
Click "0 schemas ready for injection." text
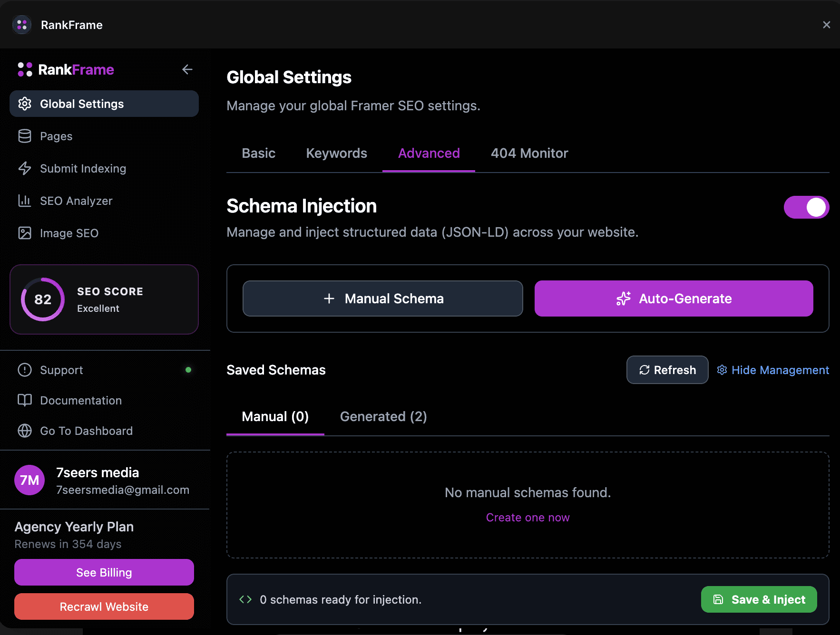point(341,599)
